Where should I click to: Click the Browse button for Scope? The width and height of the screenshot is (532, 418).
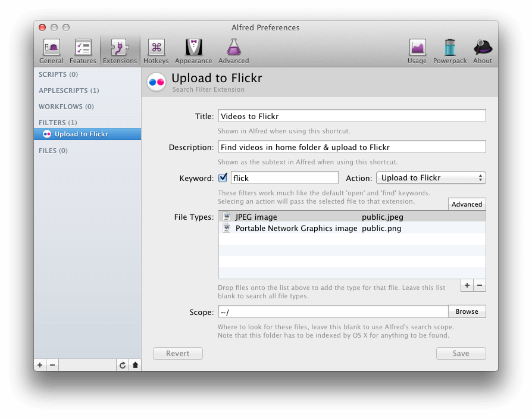click(x=467, y=311)
